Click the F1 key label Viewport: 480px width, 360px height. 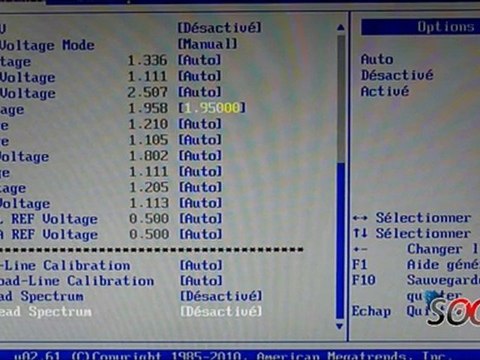[360, 265]
